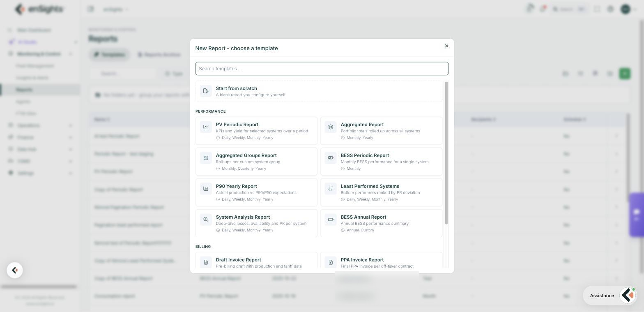
Task: Click "Monthly, Quarterly, Yearly" frequency text
Action: [x=244, y=169]
